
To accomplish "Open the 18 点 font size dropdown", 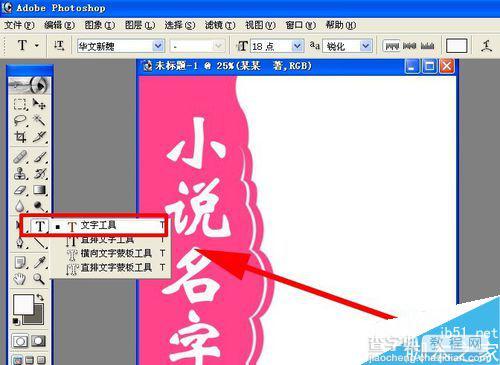I will [297, 46].
